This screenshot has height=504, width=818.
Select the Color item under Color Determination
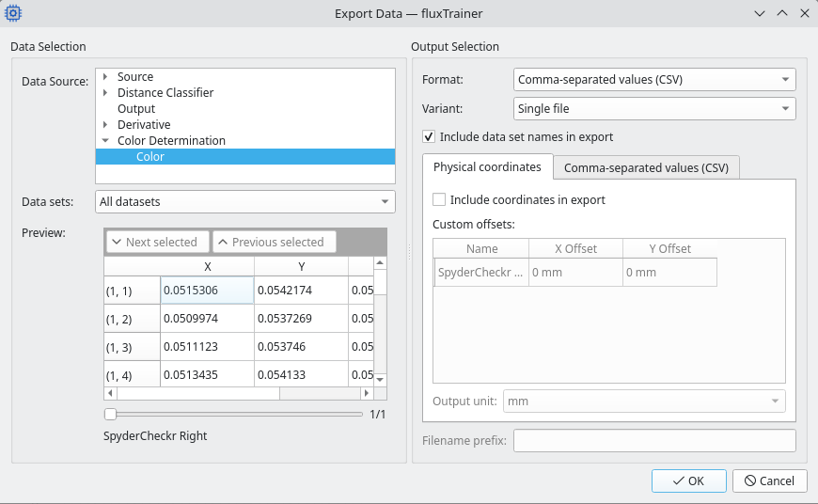tap(245, 156)
